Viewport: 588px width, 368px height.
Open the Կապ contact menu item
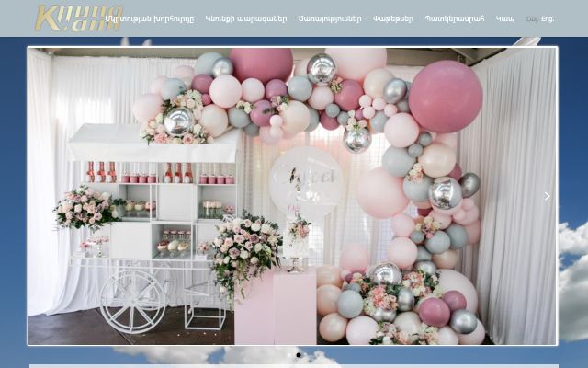505,18
